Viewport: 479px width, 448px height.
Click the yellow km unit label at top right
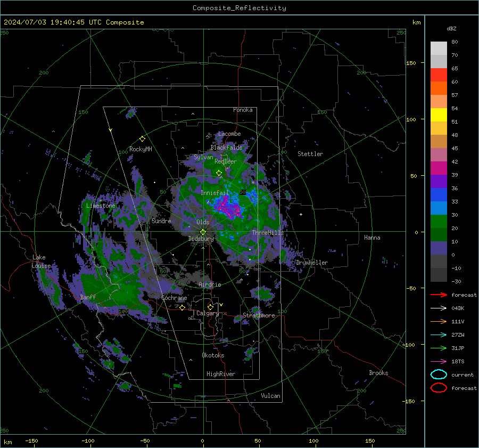416,22
